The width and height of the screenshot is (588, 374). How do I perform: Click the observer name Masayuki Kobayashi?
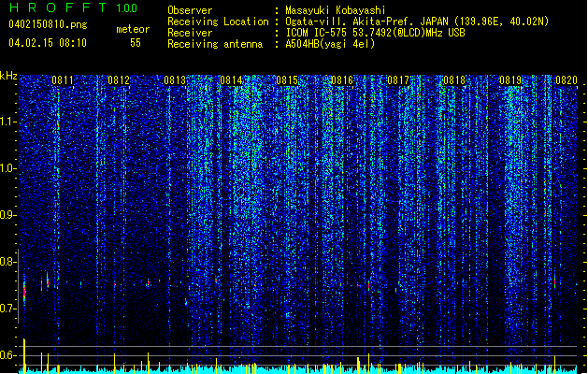pos(336,10)
